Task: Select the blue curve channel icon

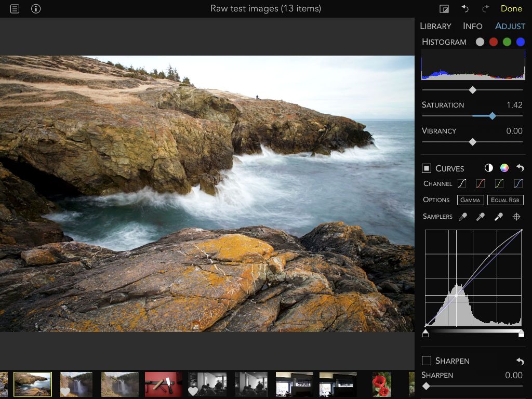Action: (517, 183)
